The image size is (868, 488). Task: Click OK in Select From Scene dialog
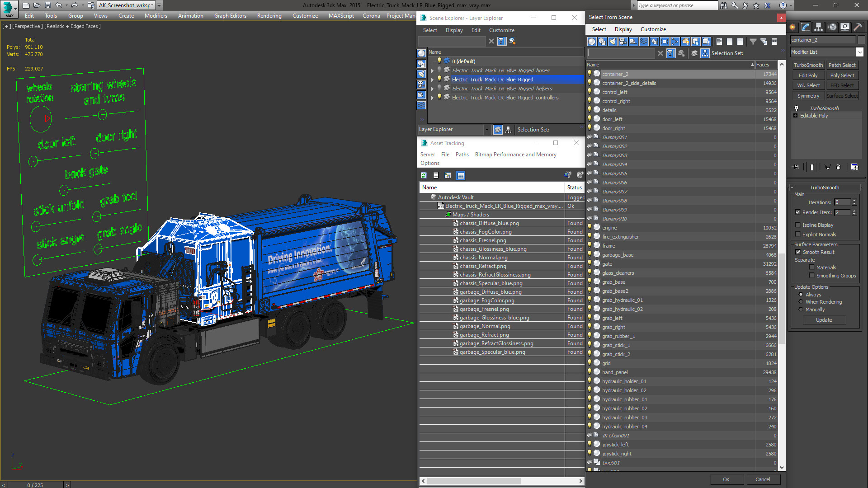point(726,479)
